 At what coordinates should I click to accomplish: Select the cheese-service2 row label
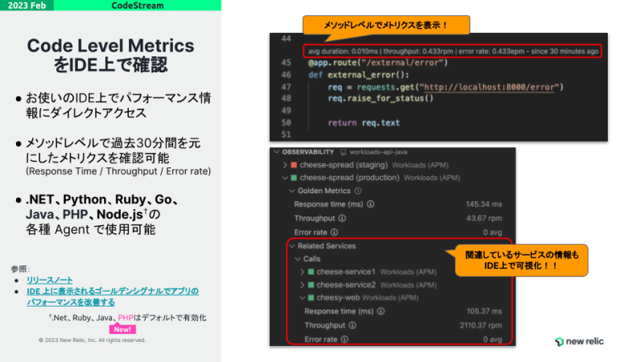coord(346,285)
